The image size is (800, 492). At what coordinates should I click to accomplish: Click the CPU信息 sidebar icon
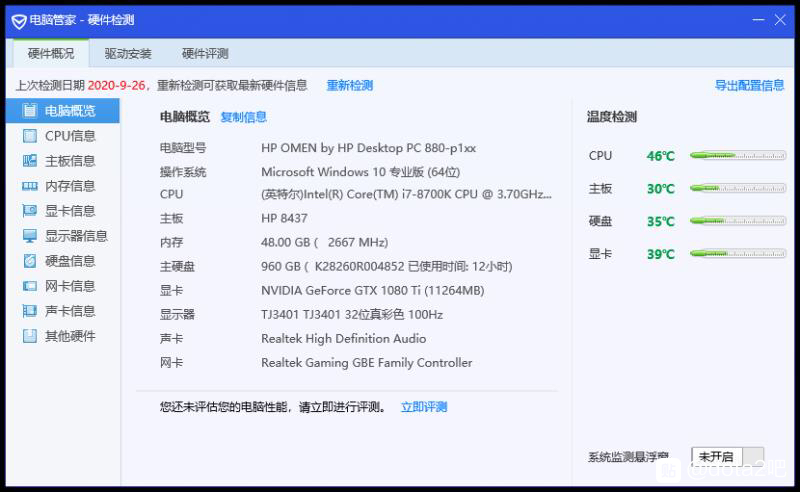(30, 136)
